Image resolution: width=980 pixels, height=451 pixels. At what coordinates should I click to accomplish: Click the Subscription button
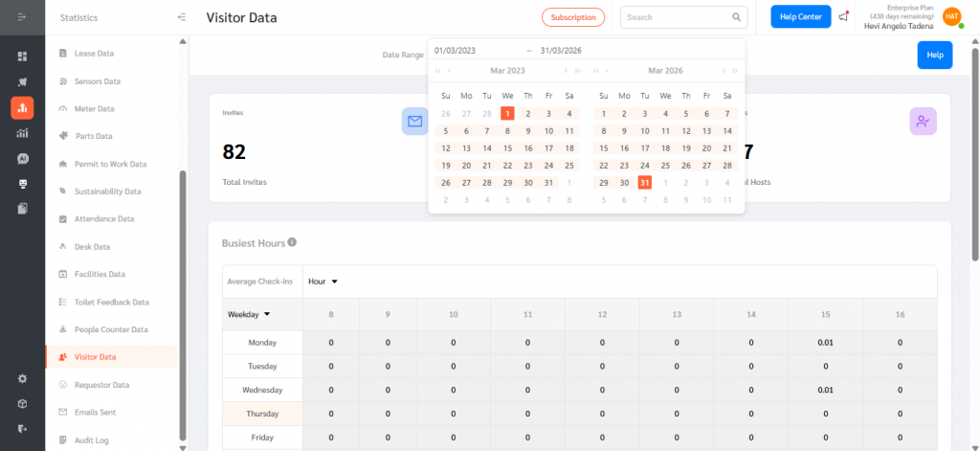(x=573, y=17)
